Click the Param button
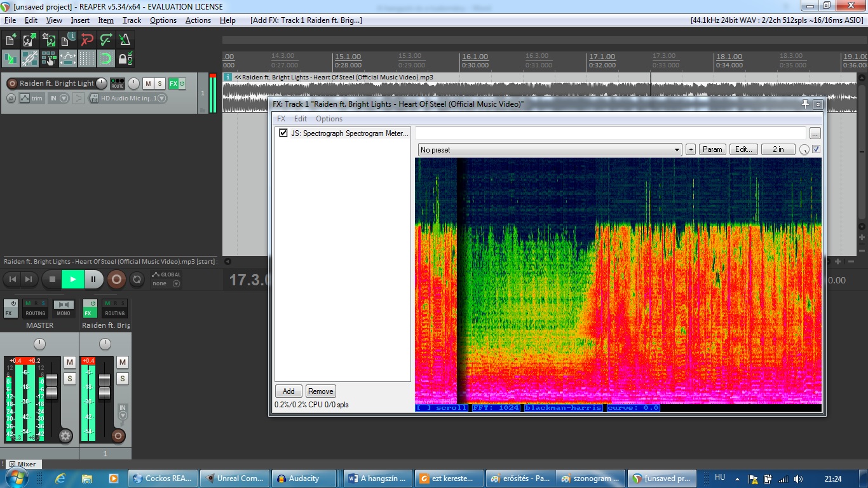This screenshot has width=868, height=488. [x=712, y=149]
